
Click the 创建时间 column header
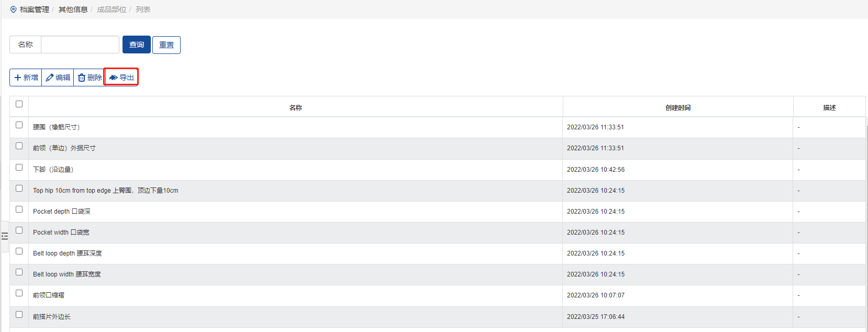click(x=677, y=107)
